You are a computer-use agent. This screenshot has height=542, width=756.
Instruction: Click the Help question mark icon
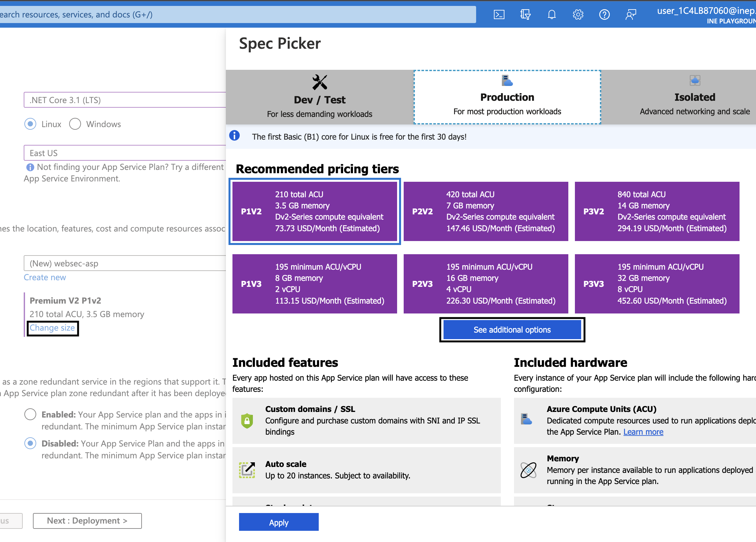pyautogui.click(x=604, y=15)
